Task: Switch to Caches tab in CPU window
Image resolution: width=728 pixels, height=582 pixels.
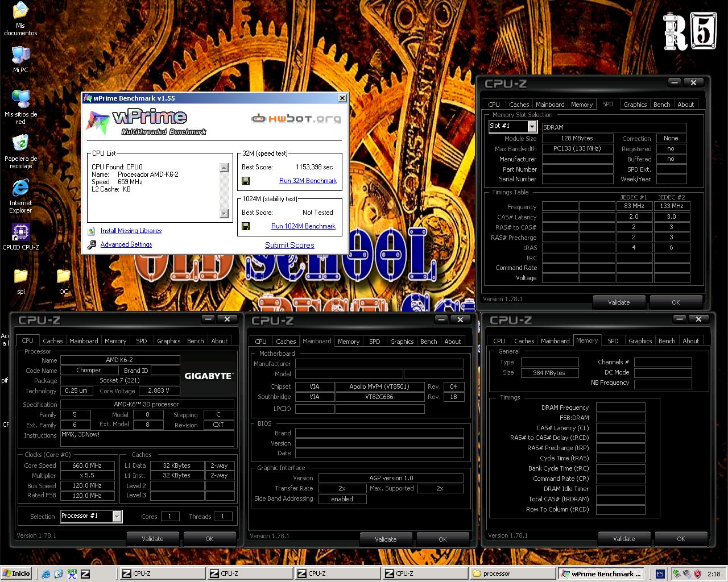Action: [53, 341]
